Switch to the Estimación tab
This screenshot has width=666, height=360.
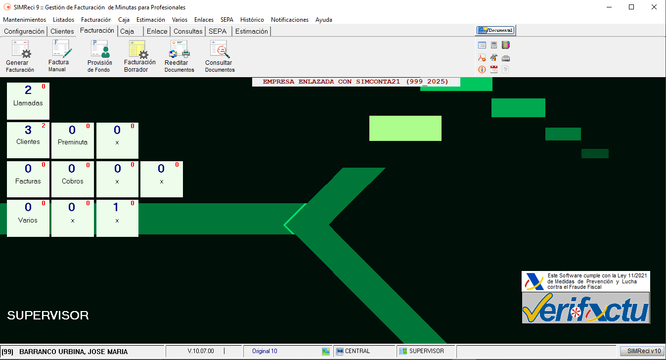(251, 31)
